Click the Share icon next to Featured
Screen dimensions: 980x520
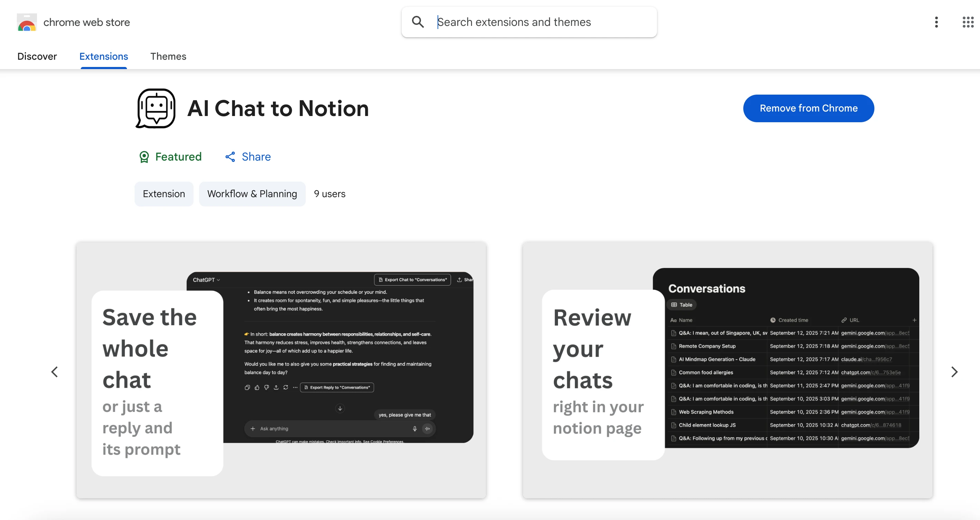tap(230, 156)
